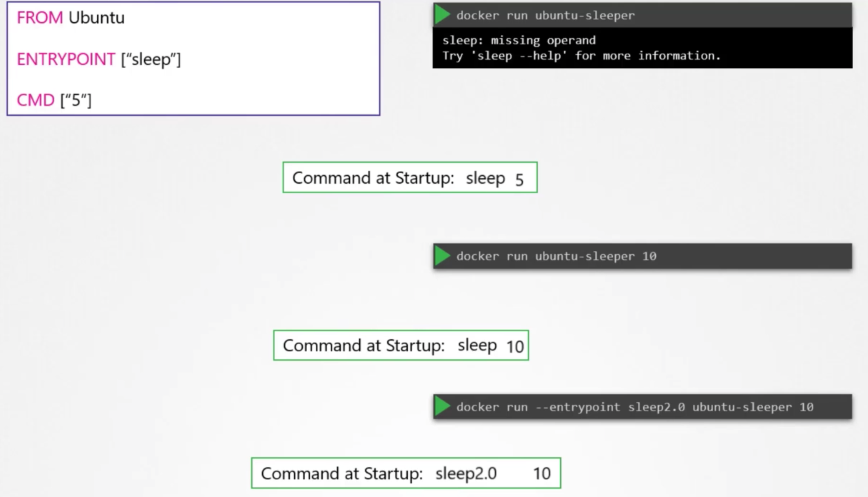Click '--entrypoint sleep2.0' in the docker command
The image size is (868, 497).
(x=610, y=407)
